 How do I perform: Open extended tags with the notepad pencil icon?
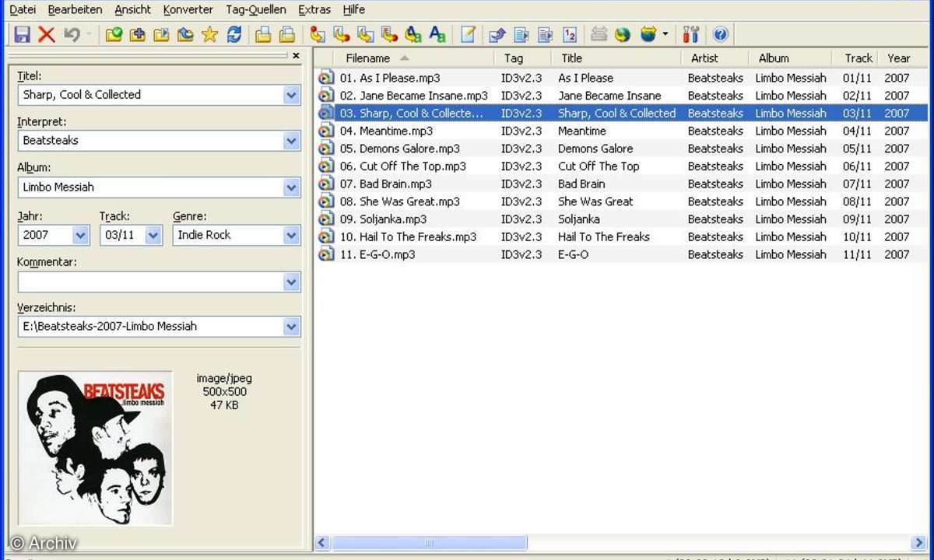pyautogui.click(x=468, y=35)
